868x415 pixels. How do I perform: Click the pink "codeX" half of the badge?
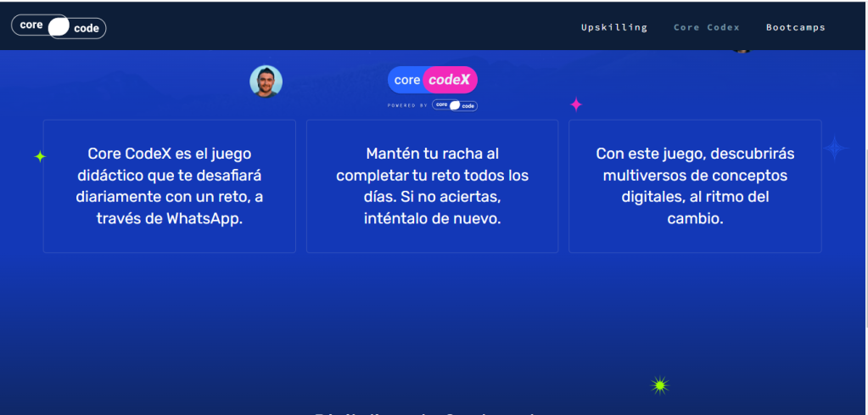click(x=450, y=80)
